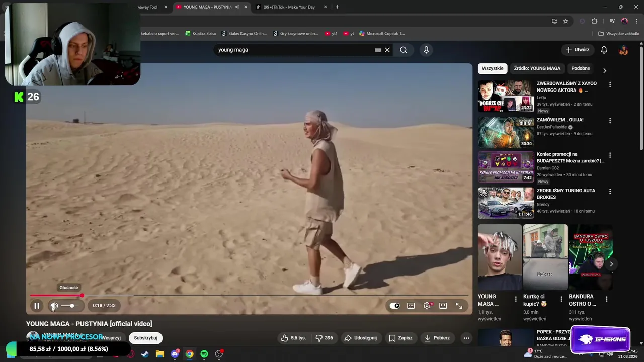Toggle the autoplay switch in the player
The image size is (644, 362).
(x=395, y=306)
